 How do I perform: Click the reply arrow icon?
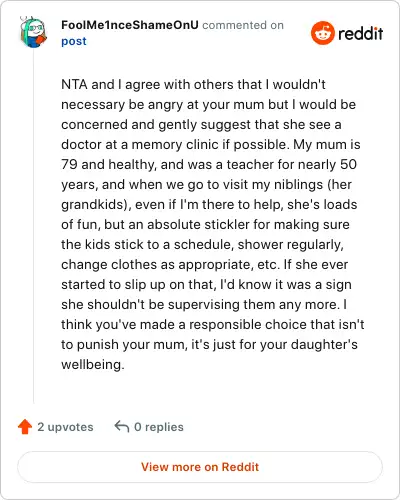tap(122, 427)
